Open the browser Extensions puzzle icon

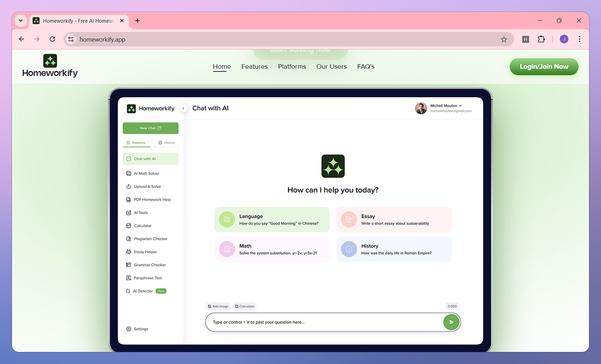(x=541, y=39)
